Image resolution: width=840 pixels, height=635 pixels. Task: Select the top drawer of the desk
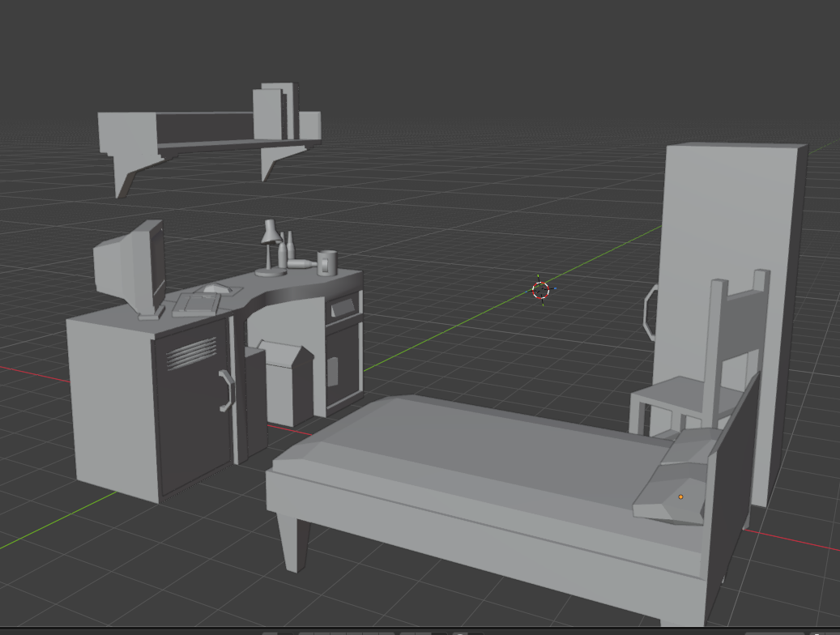coord(343,307)
